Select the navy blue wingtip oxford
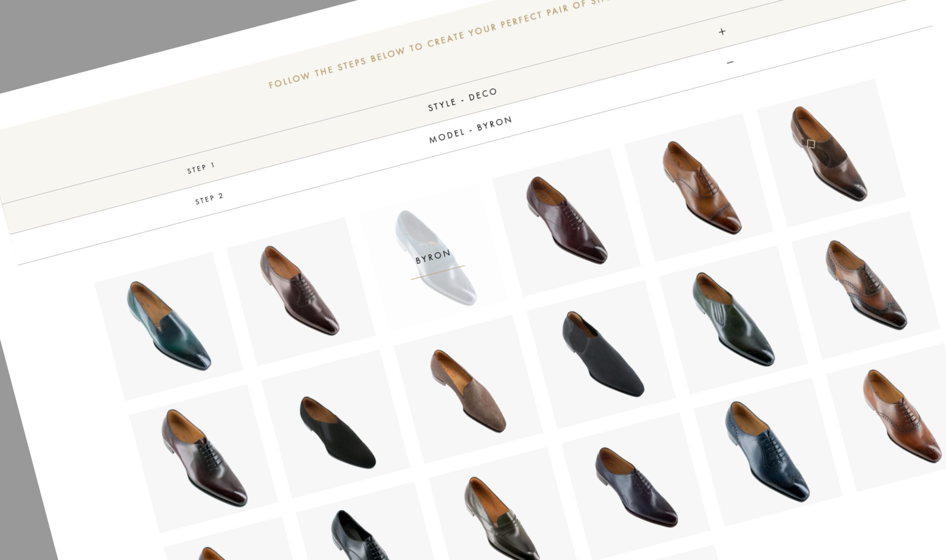Viewport: 946px width, 560px height. pyautogui.click(x=767, y=451)
